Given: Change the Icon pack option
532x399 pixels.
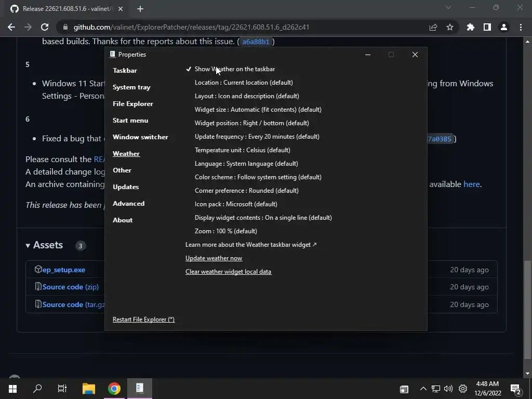Looking at the screenshot, I should [236, 204].
